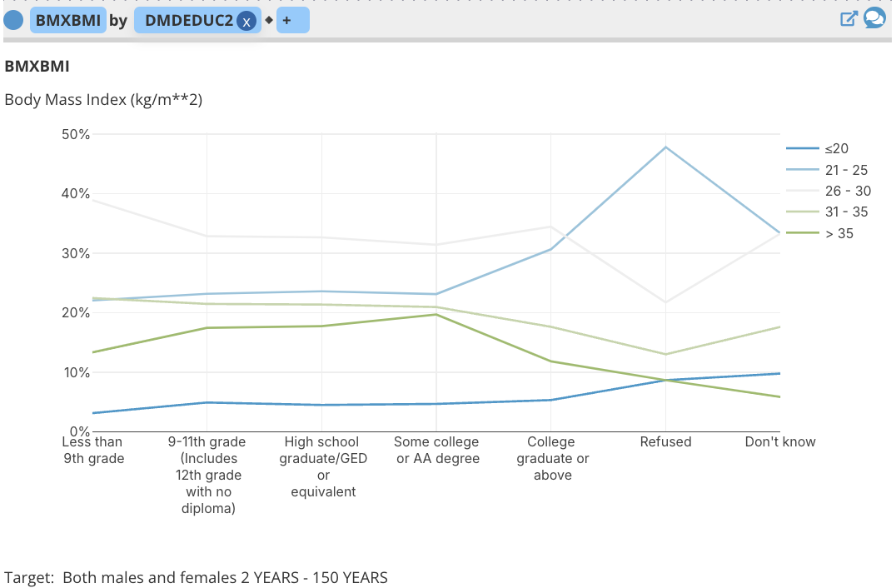The height and width of the screenshot is (588, 896).
Task: Click the BMXBMI chart heading
Action: pos(37,67)
